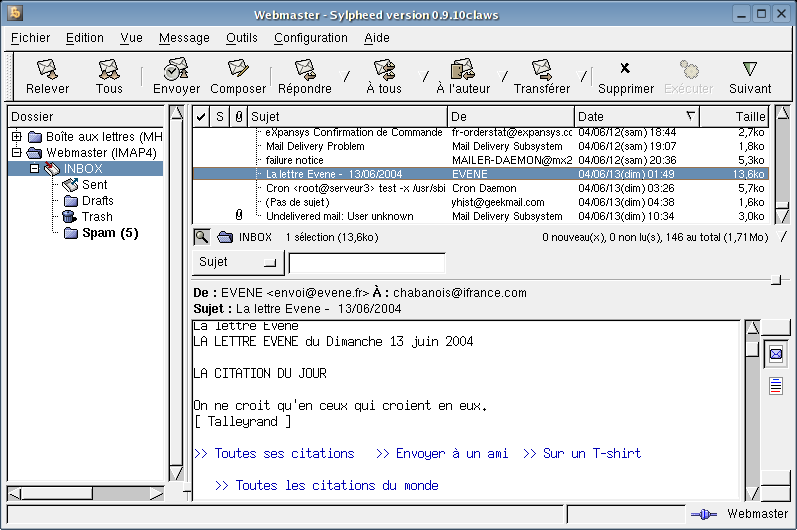Open the Configuration menu

click(x=310, y=38)
